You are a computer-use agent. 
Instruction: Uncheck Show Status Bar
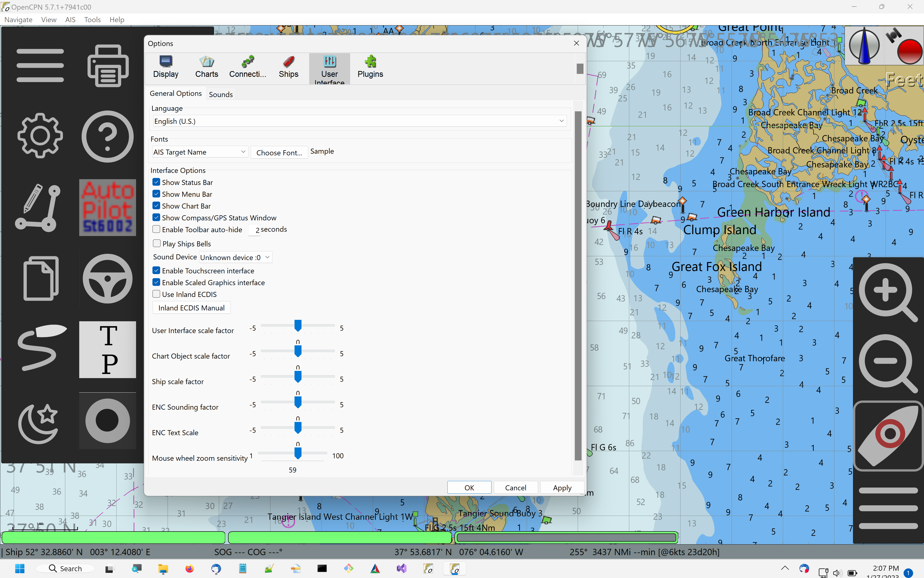pyautogui.click(x=156, y=182)
